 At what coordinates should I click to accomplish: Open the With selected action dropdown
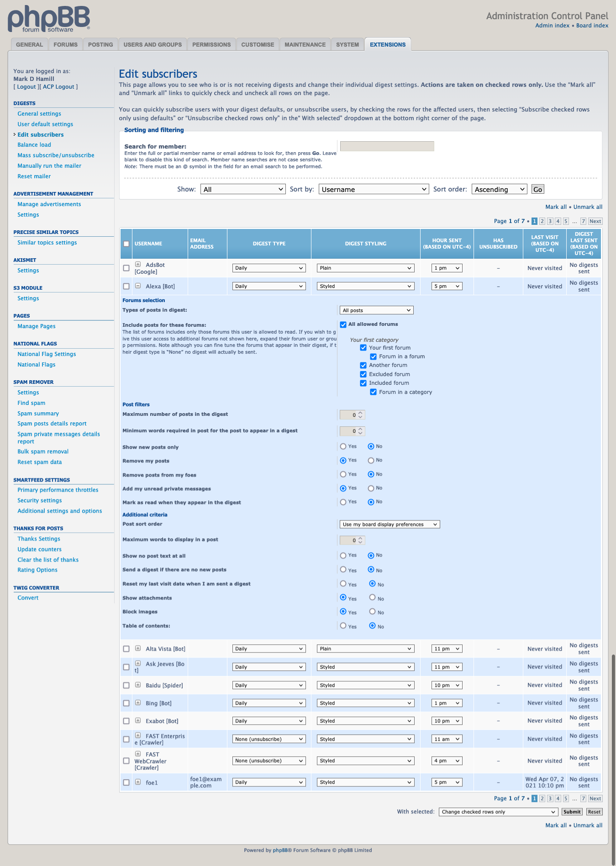pyautogui.click(x=499, y=812)
